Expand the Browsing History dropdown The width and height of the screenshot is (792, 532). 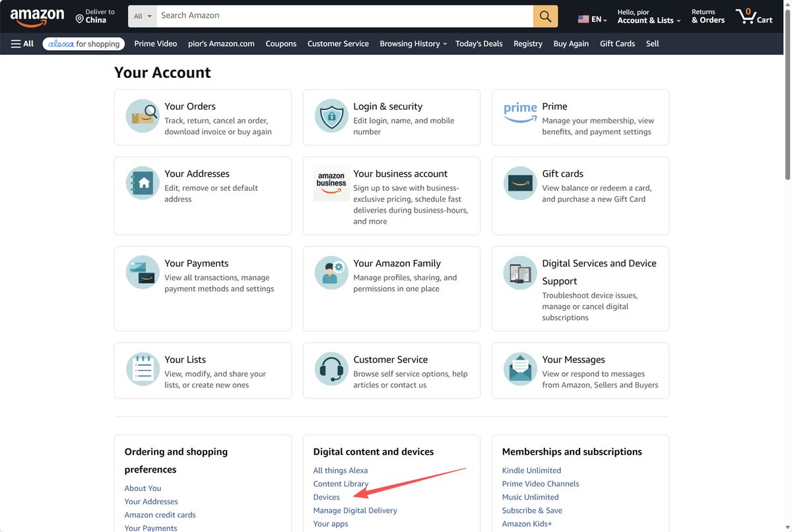tap(413, 44)
